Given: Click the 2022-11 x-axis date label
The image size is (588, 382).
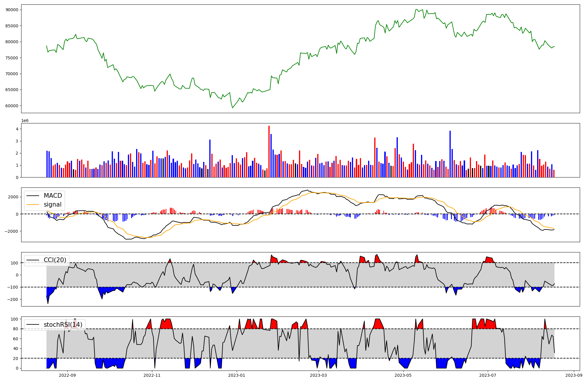Looking at the screenshot, I should 152,375.
